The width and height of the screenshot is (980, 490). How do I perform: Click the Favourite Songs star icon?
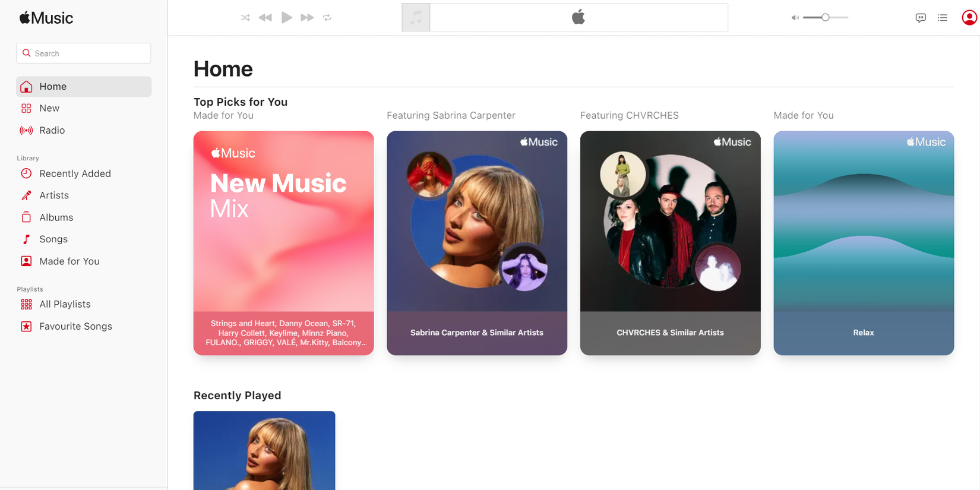coord(26,326)
